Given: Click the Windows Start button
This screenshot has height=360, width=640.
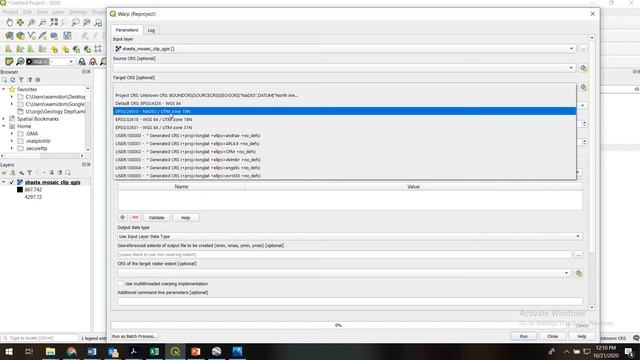Looking at the screenshot, I should coord(9,351).
